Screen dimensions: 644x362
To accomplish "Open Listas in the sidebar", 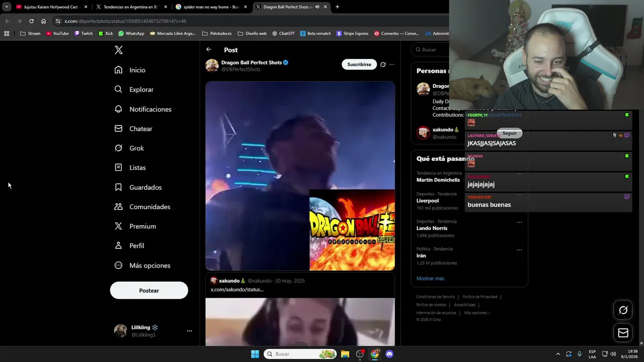I will [x=130, y=167].
